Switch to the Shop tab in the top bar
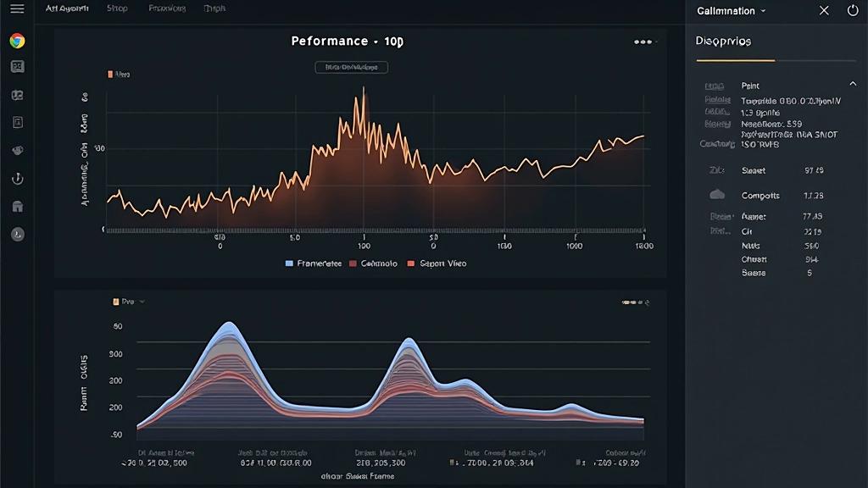This screenshot has width=868, height=488. (117, 8)
